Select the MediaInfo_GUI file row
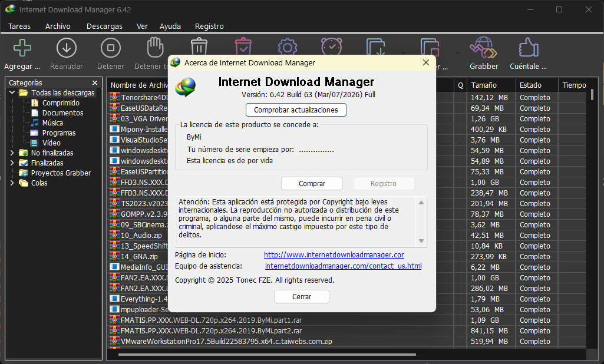This screenshot has height=364, width=604. (x=138, y=267)
